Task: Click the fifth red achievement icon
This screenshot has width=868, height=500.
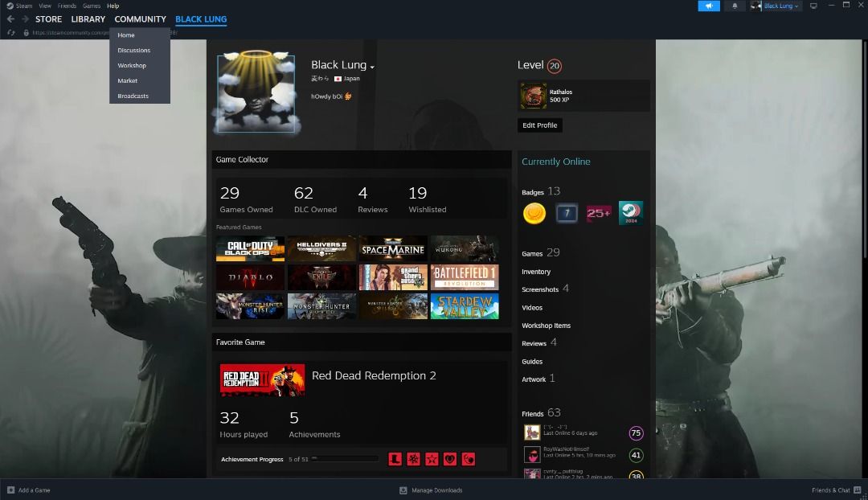Action: (x=469, y=459)
